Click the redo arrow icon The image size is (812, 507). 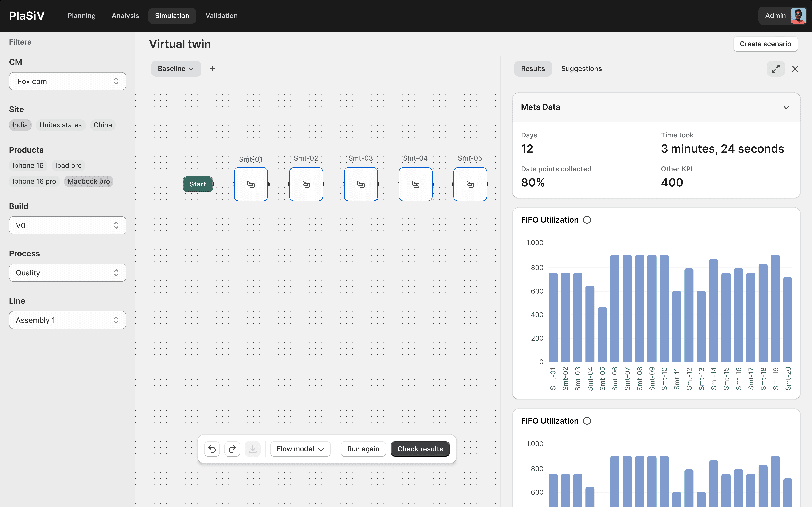(x=232, y=449)
